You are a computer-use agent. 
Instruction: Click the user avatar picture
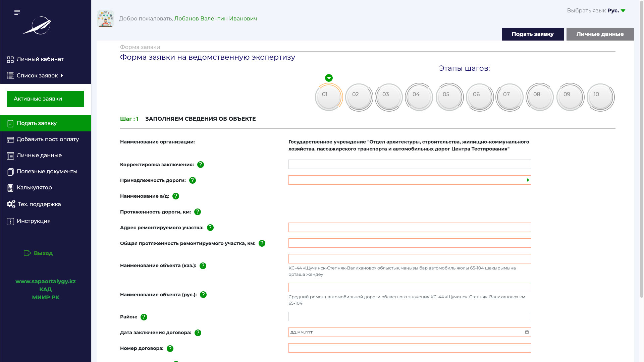point(105,19)
